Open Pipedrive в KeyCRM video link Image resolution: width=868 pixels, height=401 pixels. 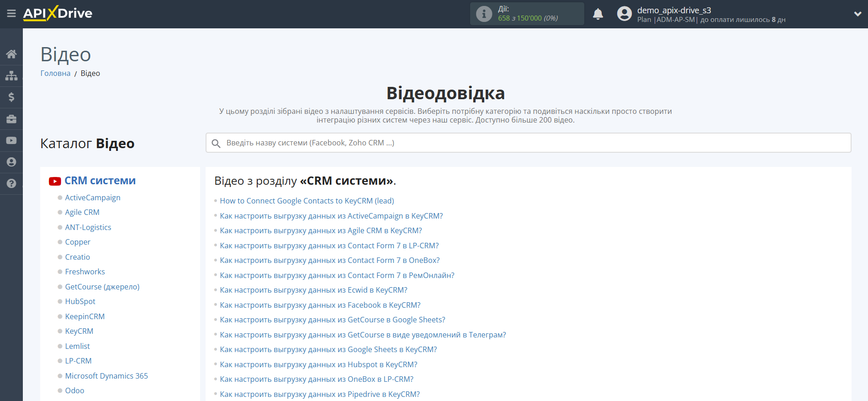tap(320, 394)
